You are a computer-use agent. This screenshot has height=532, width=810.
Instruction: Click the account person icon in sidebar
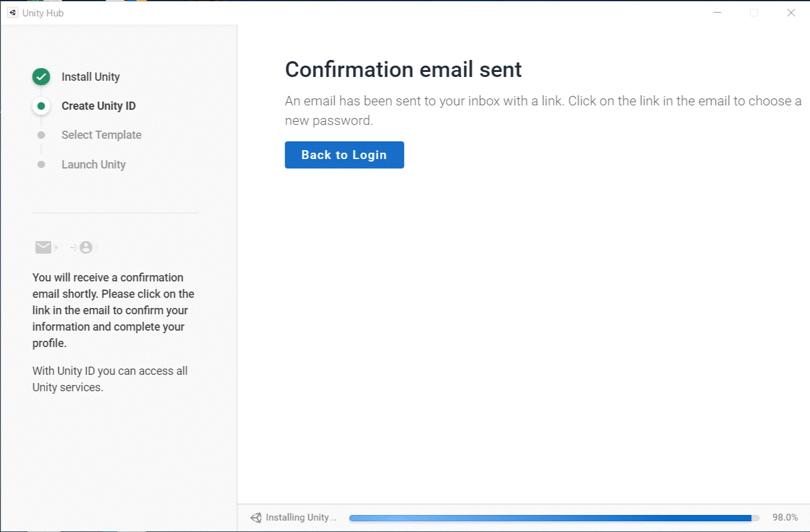click(86, 247)
